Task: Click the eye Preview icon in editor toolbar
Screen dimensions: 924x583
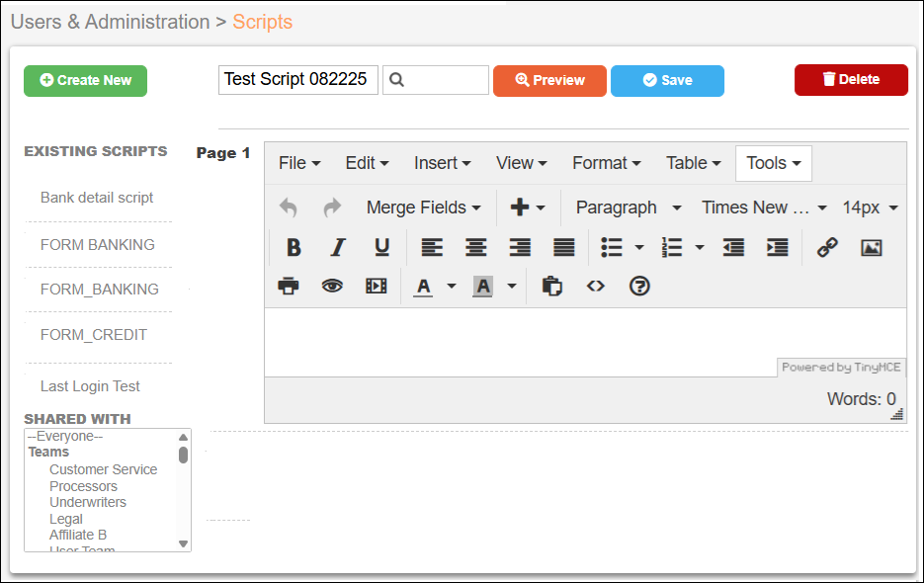Action: pos(332,287)
